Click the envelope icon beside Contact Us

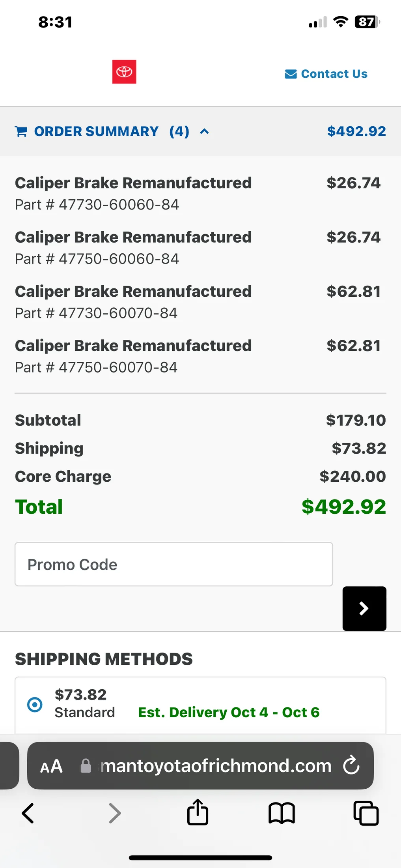291,74
